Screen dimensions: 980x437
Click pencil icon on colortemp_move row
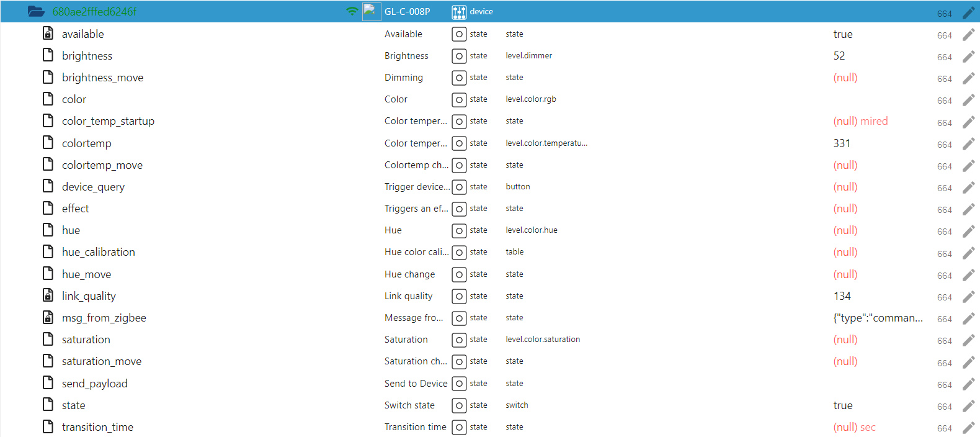pyautogui.click(x=968, y=166)
